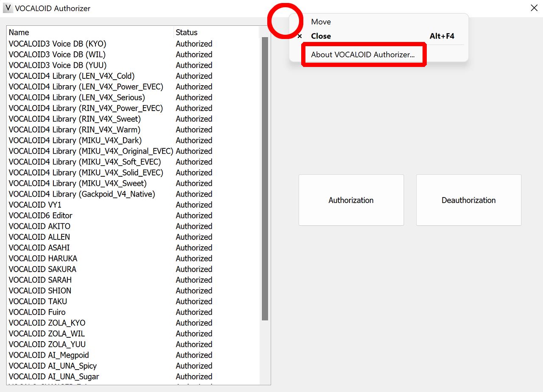Select the VOCALOID AI_Megpoid entry
The height and width of the screenshot is (392, 543).
click(x=49, y=355)
